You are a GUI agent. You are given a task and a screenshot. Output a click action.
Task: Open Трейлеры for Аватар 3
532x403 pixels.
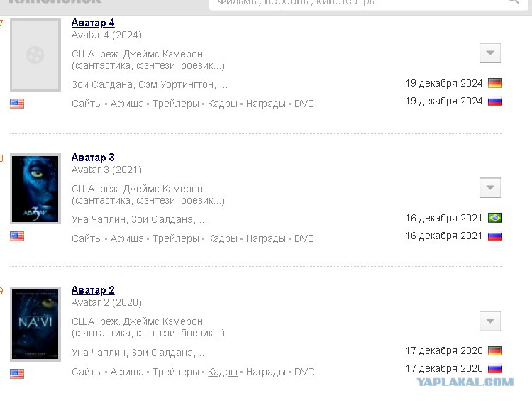pos(176,238)
